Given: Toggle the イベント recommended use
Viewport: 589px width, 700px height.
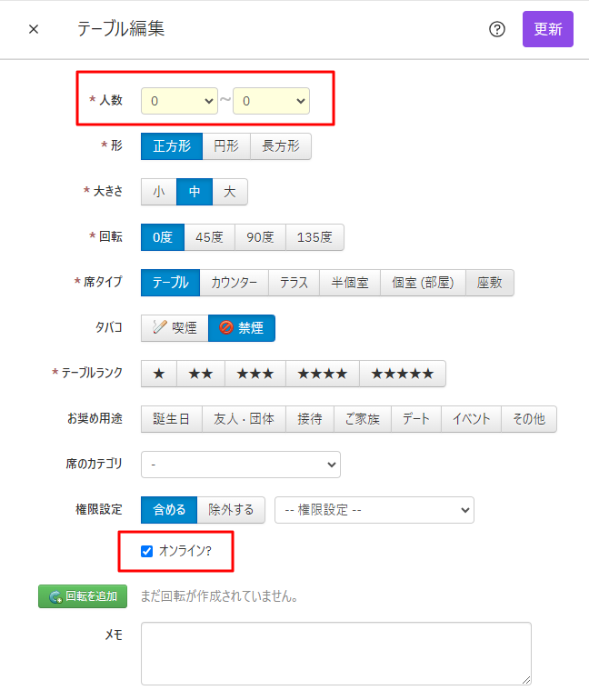Looking at the screenshot, I should (471, 420).
